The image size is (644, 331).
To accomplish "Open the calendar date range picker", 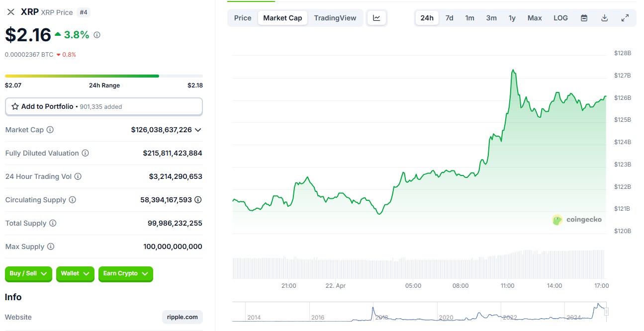I will (x=584, y=18).
